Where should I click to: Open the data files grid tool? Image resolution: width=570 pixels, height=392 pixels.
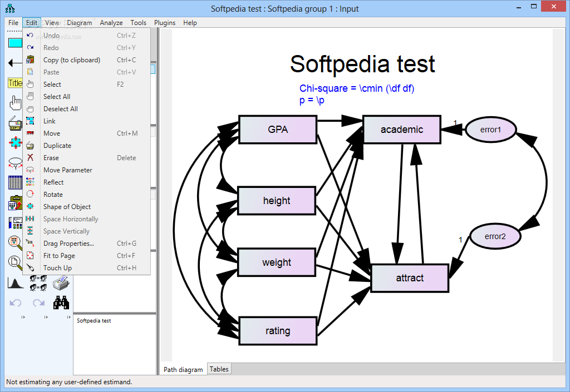click(15, 182)
